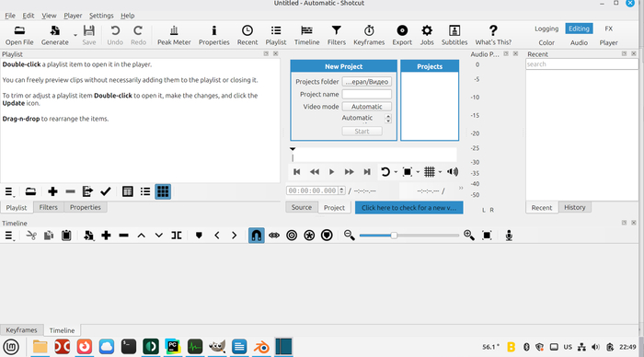
Task: Open the Subtitles panel
Action: pos(454,35)
